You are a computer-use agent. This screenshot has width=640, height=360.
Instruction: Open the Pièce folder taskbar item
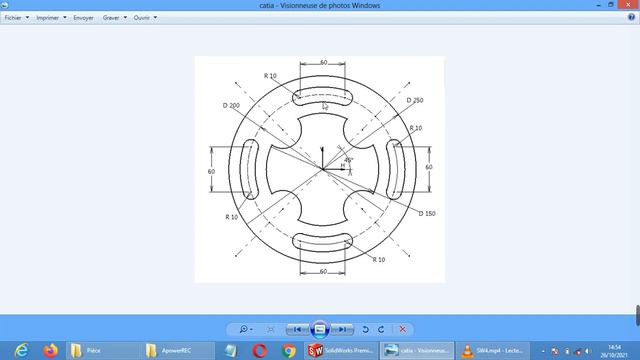click(x=103, y=351)
